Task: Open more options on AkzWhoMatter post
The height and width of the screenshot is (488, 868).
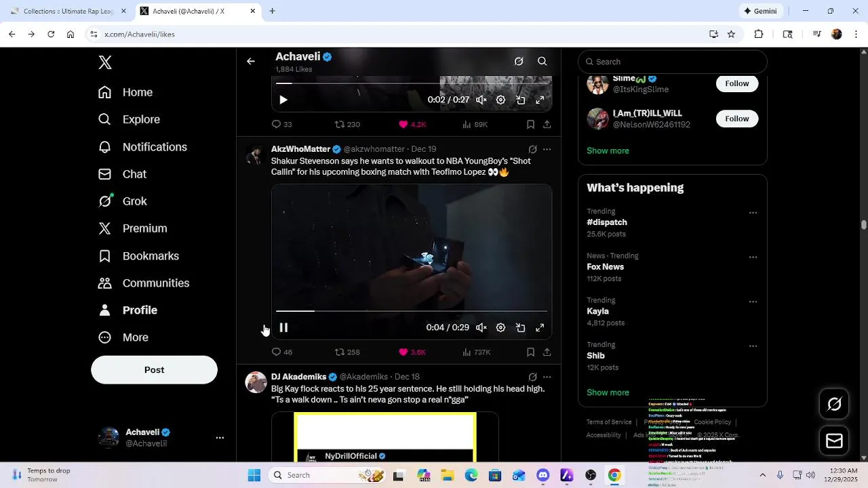Action: (547, 149)
